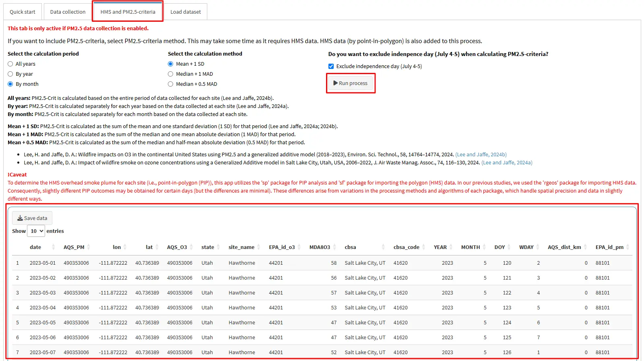Open the Lee and Jaffe, 2024b link
Screen dimensions: 644x361
[x=481, y=155]
